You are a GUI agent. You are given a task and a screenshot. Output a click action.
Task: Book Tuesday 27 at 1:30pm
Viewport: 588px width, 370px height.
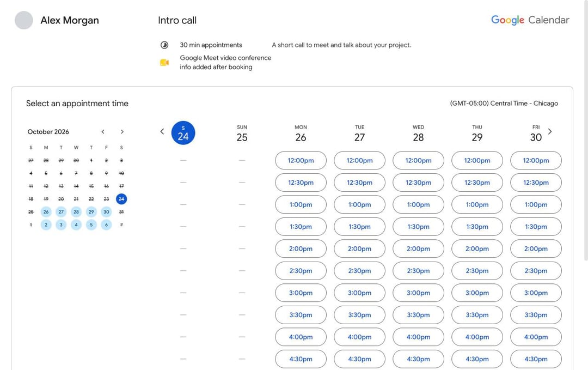(x=360, y=227)
